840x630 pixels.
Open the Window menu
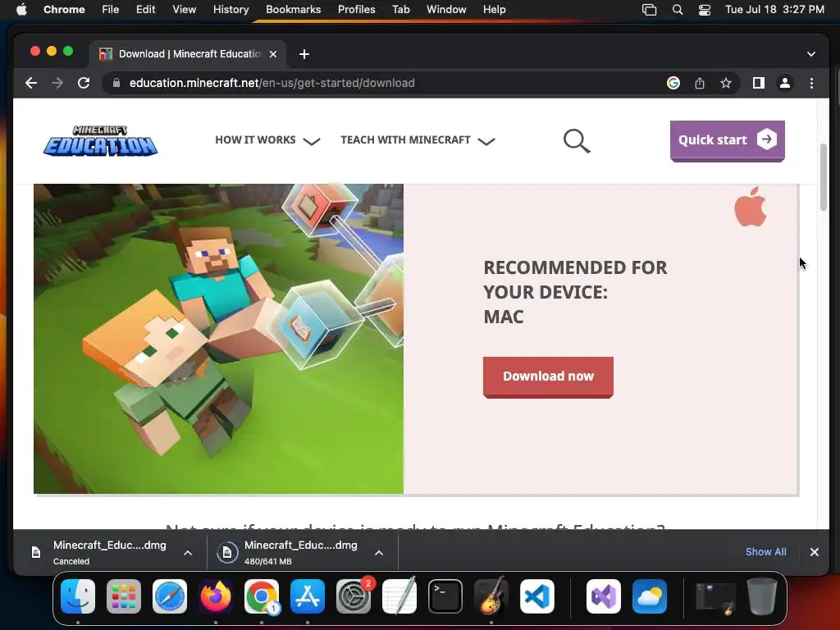click(x=446, y=10)
